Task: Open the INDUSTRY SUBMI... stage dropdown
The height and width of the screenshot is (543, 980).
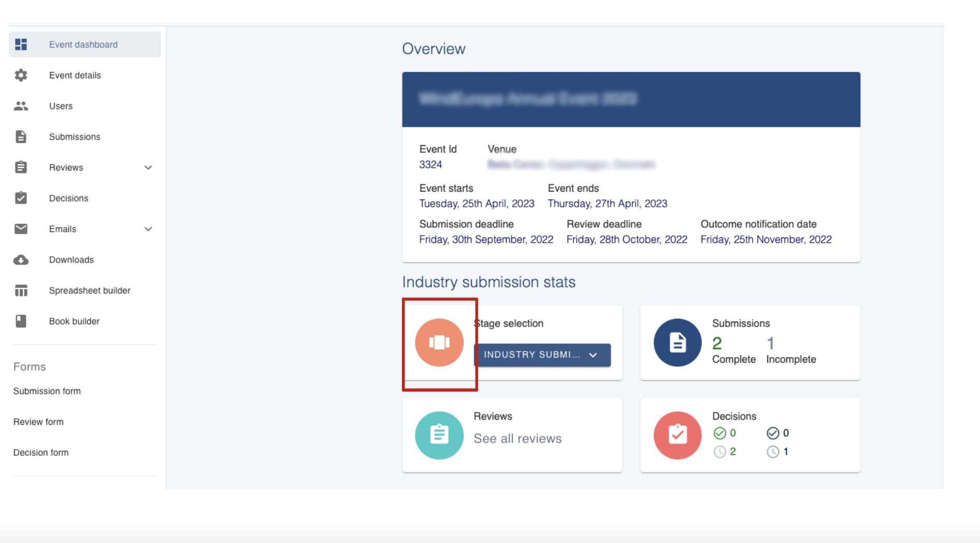Action: coord(542,355)
